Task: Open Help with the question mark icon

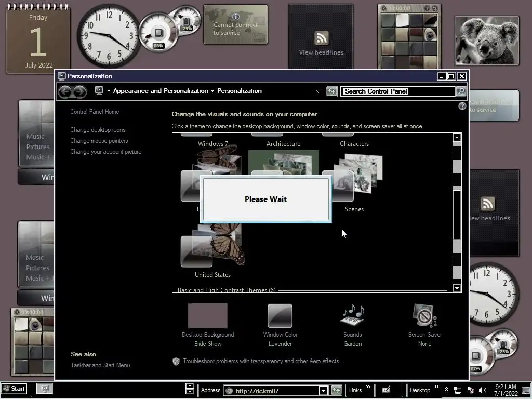Action: (462, 106)
